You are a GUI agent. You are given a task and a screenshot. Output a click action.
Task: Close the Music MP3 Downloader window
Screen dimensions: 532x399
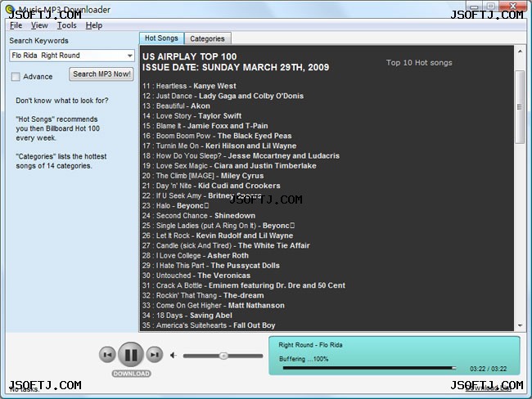point(514,6)
